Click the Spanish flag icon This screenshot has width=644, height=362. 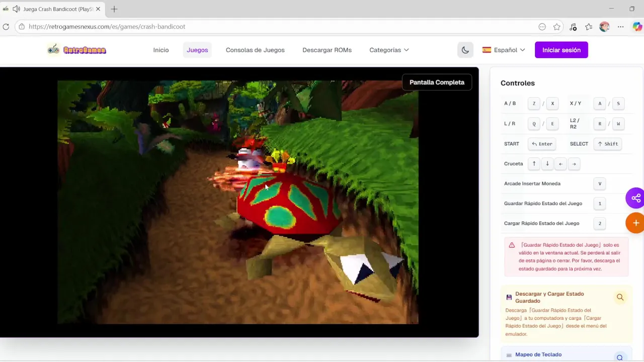(x=487, y=50)
